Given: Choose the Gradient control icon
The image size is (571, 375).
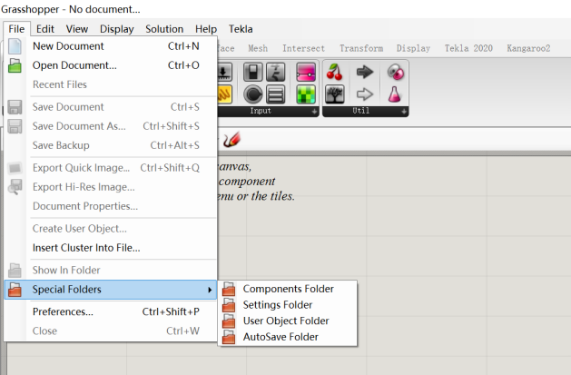Looking at the screenshot, I should pos(306,72).
